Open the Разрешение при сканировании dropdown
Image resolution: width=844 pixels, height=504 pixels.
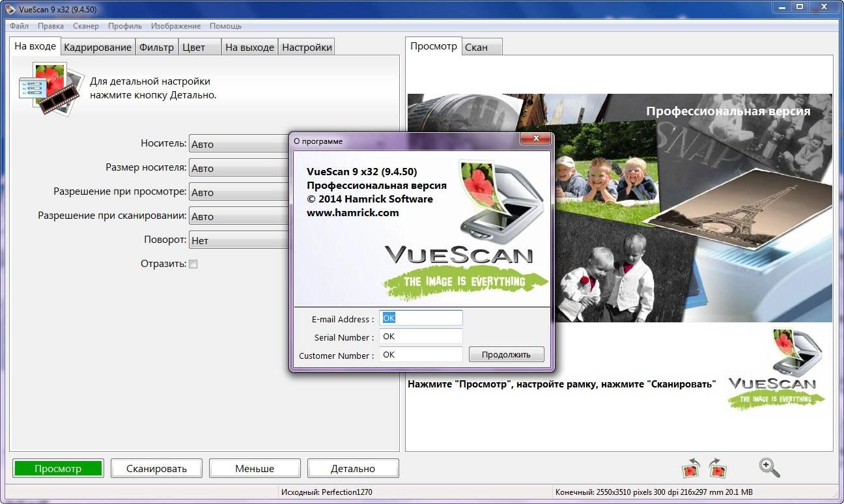point(239,216)
